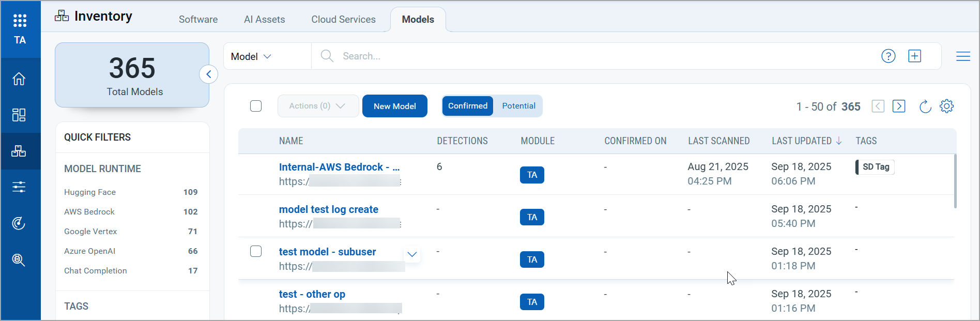Click the TA module badge for Internal-AWS Bedrock
Viewport: 980px width, 321px height.
[532, 175]
